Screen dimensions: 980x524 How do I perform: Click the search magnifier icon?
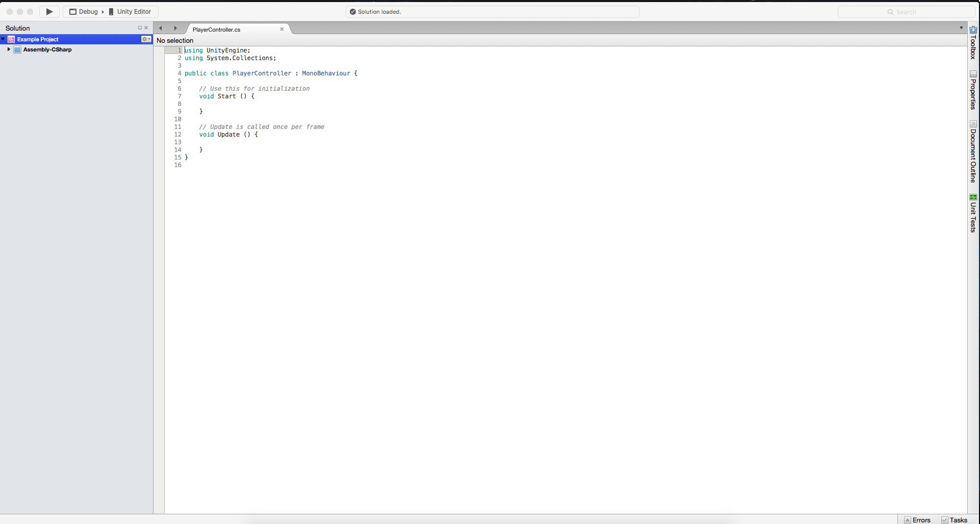[890, 12]
